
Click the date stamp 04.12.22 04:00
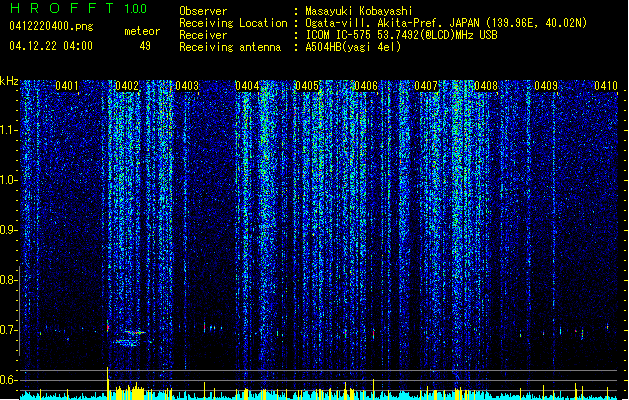51,46
